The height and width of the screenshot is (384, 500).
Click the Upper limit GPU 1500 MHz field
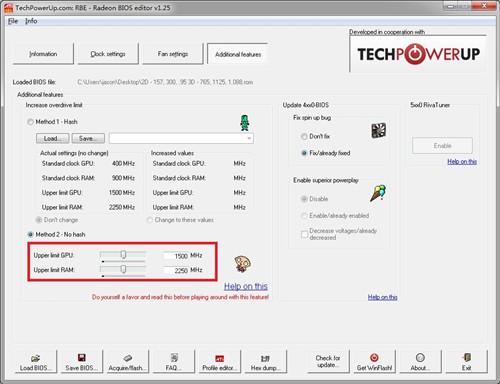(x=176, y=256)
